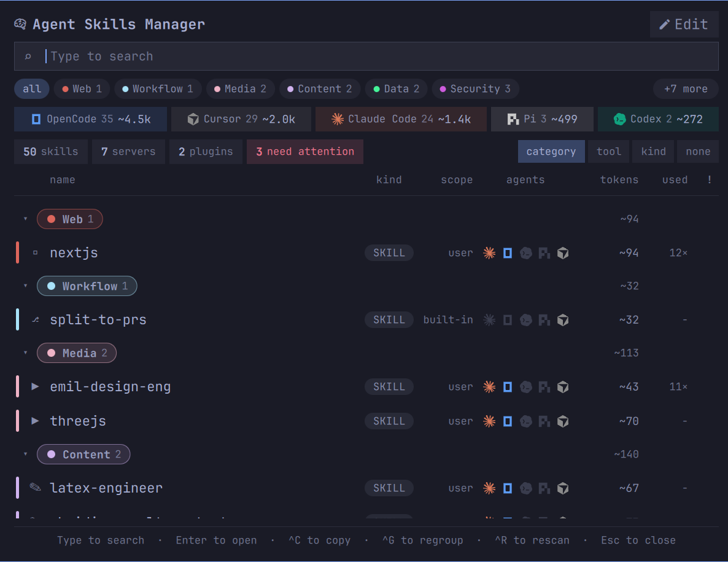
Task: Focus the Type to search field
Action: pos(366,57)
